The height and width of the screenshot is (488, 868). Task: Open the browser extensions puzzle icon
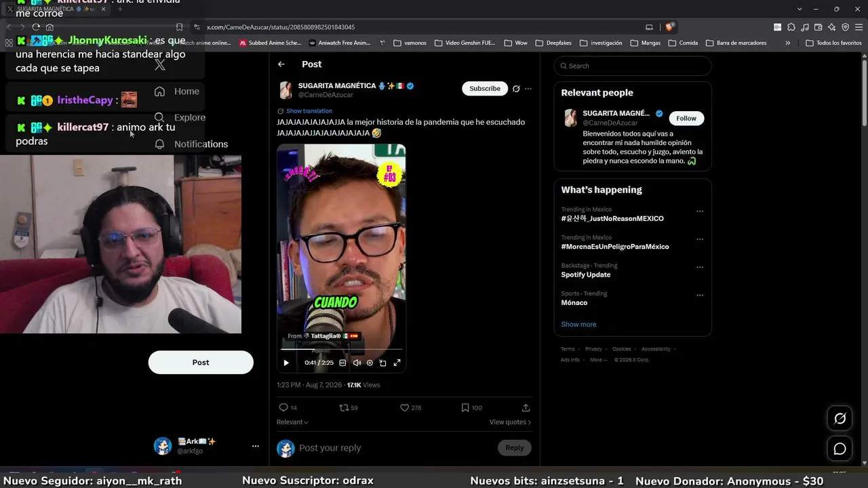791,27
